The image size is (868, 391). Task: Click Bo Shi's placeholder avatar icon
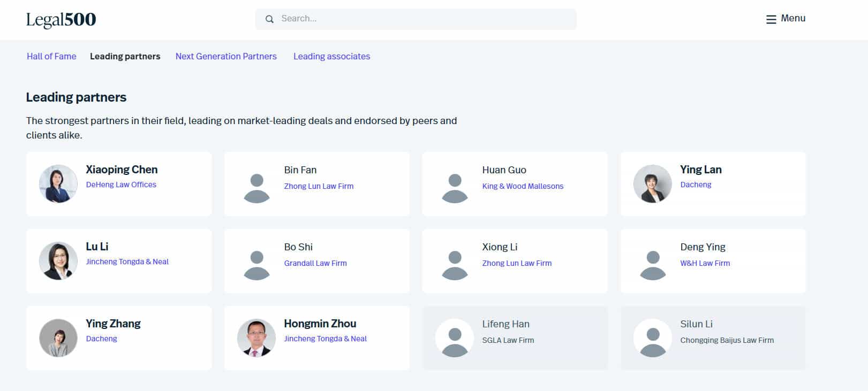[256, 265]
